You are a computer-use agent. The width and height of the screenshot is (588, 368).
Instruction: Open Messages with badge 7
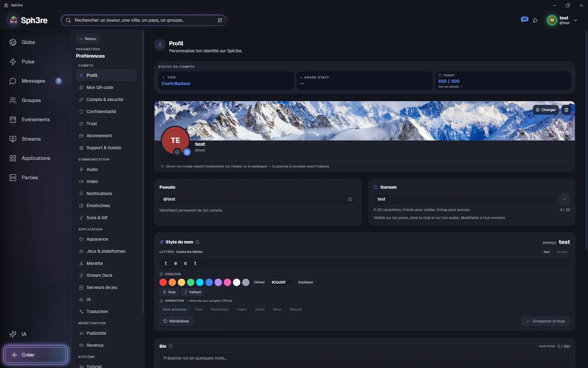(x=36, y=81)
